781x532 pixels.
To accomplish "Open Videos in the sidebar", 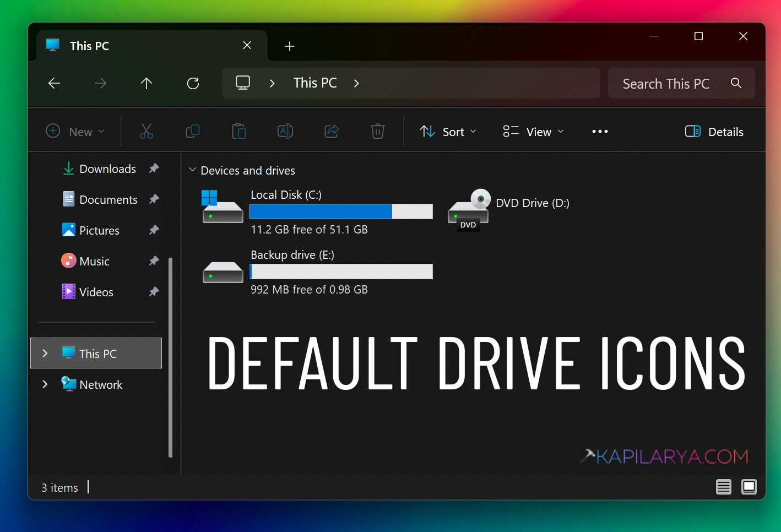I will (x=88, y=292).
